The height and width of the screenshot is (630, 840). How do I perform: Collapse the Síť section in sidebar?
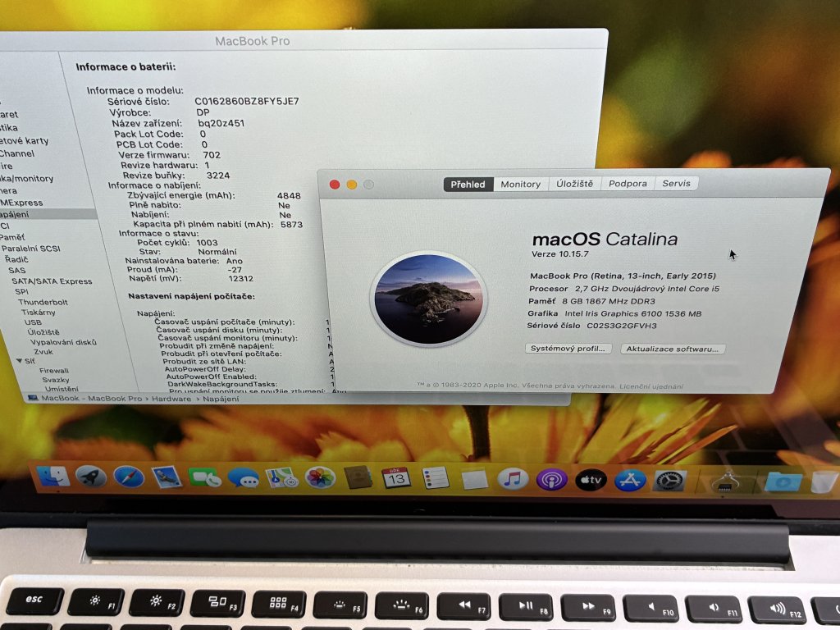(20, 361)
